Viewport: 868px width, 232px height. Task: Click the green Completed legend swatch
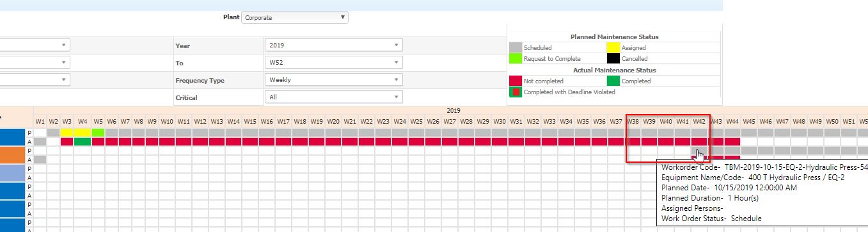613,81
